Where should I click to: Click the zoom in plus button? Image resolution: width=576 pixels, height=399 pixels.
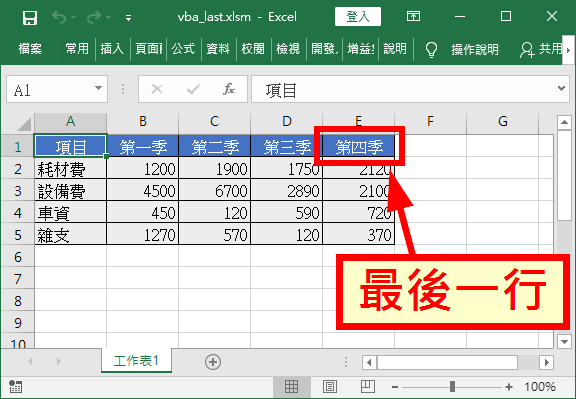point(509,387)
